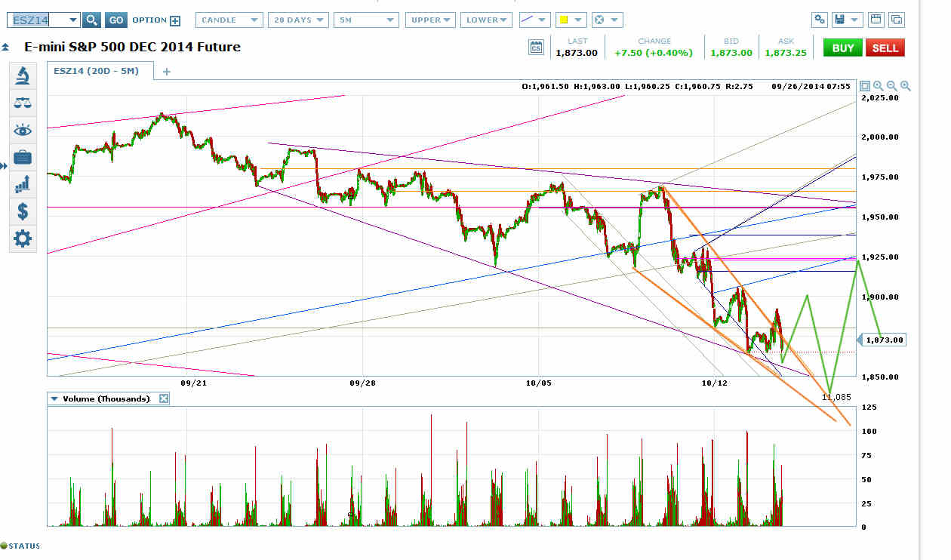The height and width of the screenshot is (560, 951).
Task: Click the green BUY button
Action: [843, 48]
